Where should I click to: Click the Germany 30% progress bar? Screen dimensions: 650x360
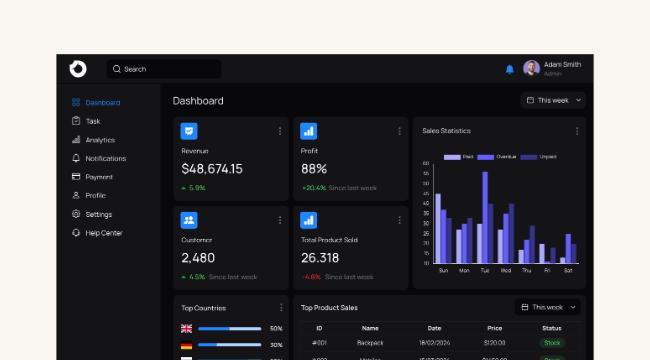[x=230, y=345]
